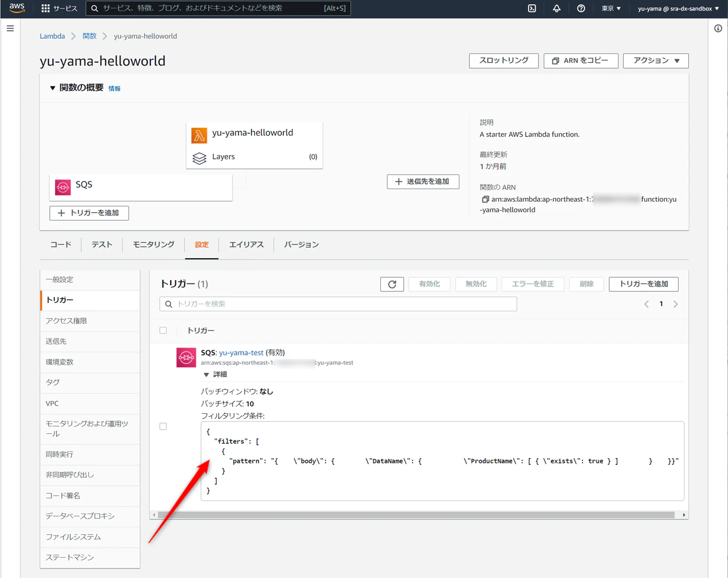Launch CloudShell terminal icon

pos(532,8)
